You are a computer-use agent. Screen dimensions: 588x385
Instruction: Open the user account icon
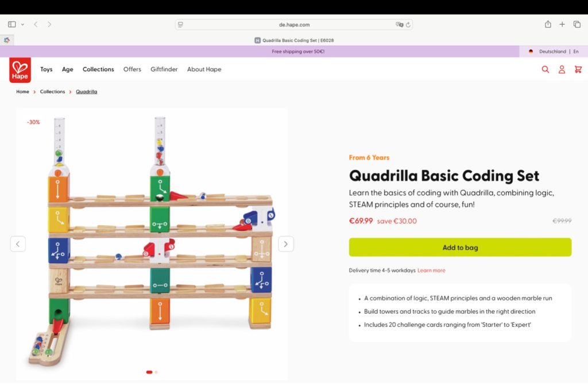click(562, 69)
